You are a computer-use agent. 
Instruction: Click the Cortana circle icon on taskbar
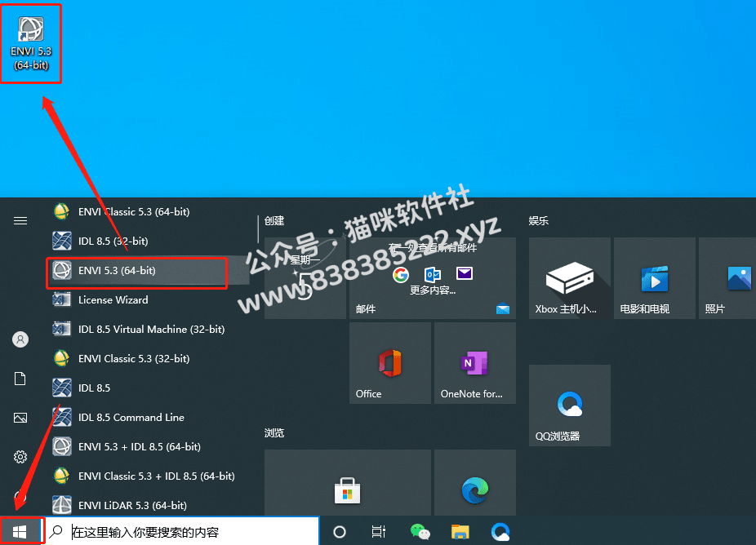coord(340,531)
